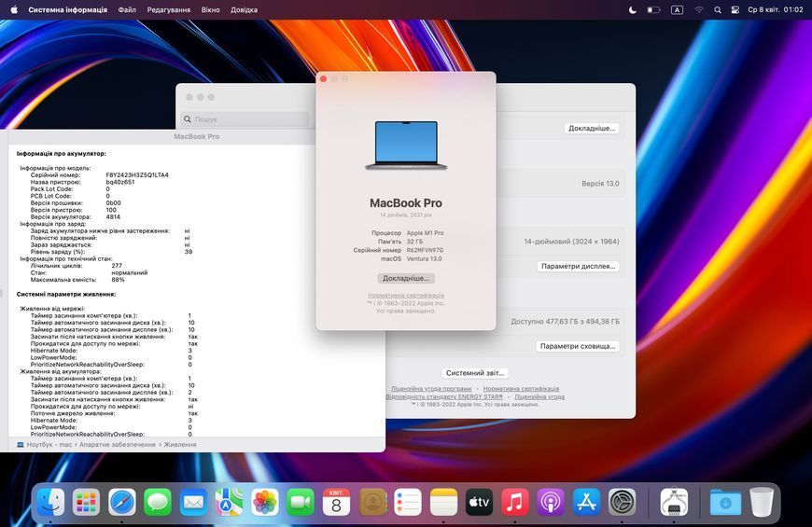
Task: Launch Apple TV from the Dock
Action: point(480,502)
